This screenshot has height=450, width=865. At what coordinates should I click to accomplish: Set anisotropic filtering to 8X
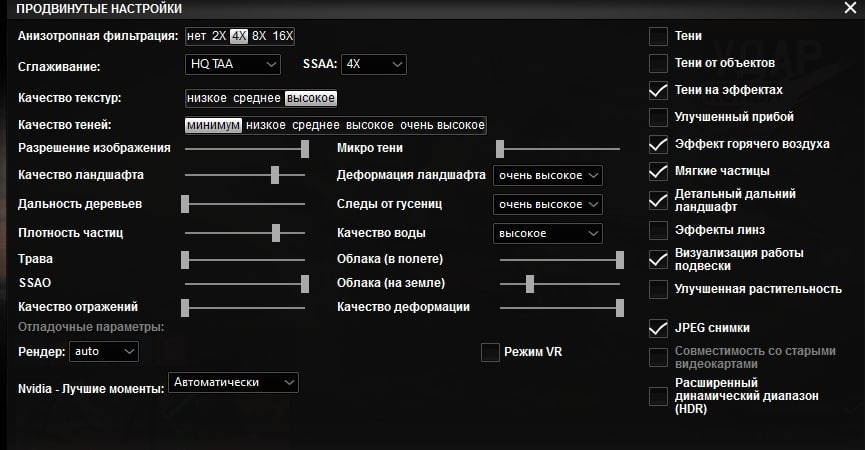259,36
